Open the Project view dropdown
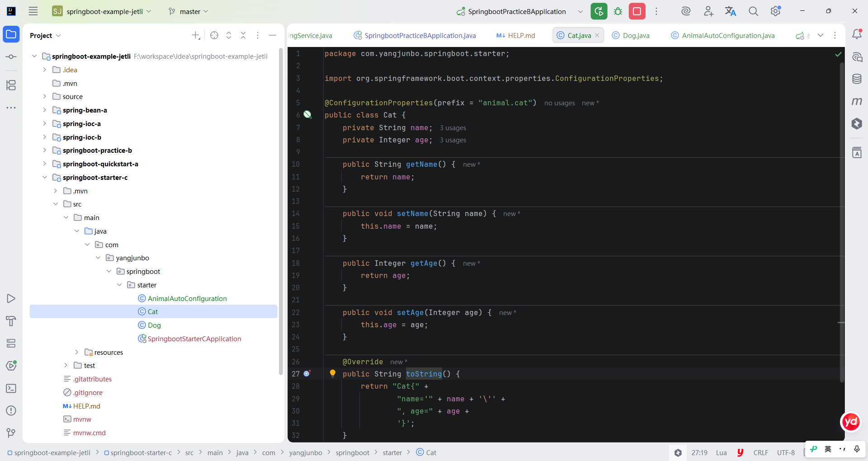This screenshot has width=868, height=461. pos(45,35)
